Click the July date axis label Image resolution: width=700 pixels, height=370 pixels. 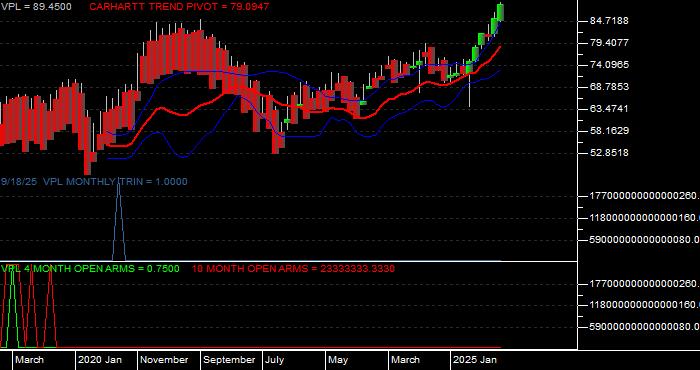point(275,360)
